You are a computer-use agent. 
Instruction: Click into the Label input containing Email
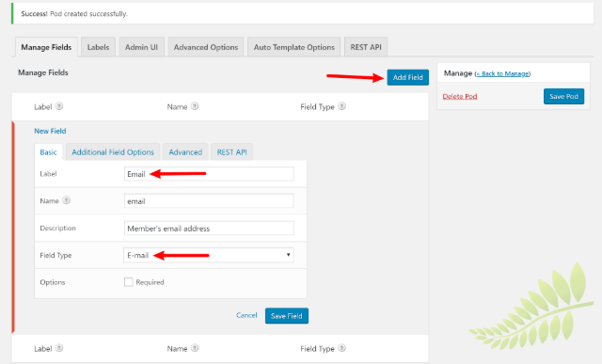pyautogui.click(x=209, y=174)
